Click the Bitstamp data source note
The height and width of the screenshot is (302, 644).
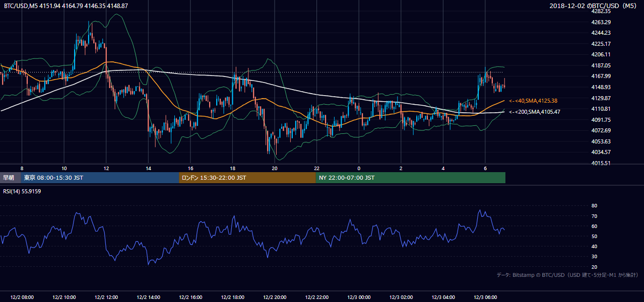pos(567,275)
